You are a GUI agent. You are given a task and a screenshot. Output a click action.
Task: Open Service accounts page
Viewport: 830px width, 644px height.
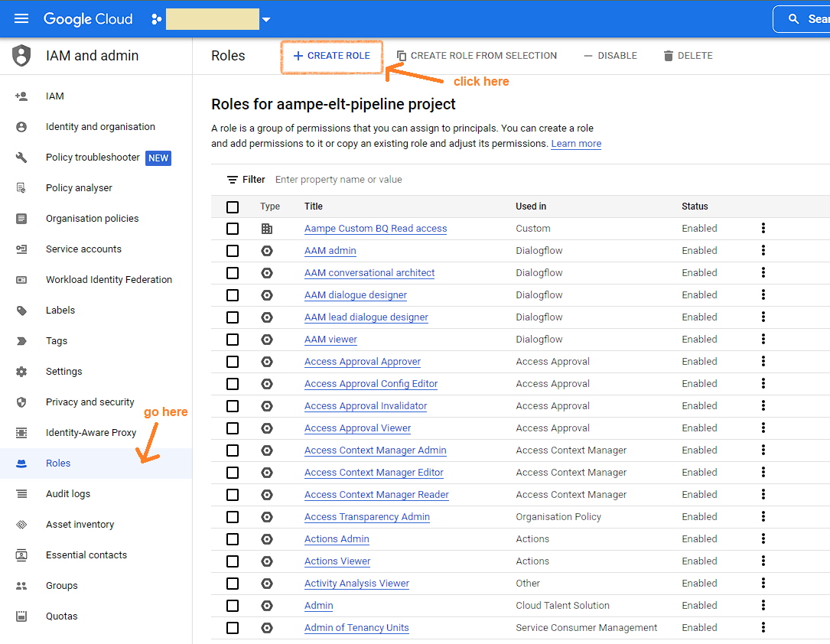coord(83,249)
